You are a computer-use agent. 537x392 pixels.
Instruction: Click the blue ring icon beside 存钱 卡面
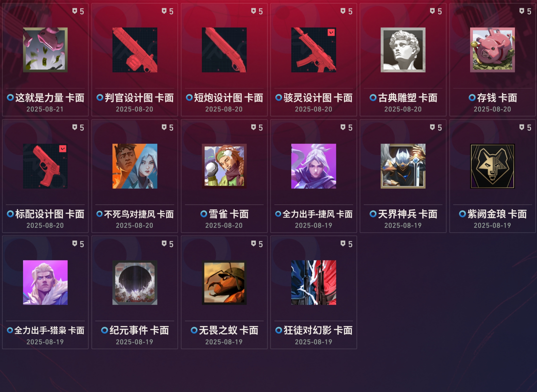pos(472,98)
